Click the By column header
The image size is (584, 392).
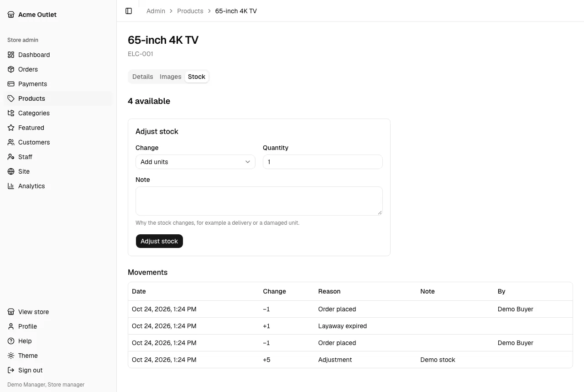coord(501,291)
